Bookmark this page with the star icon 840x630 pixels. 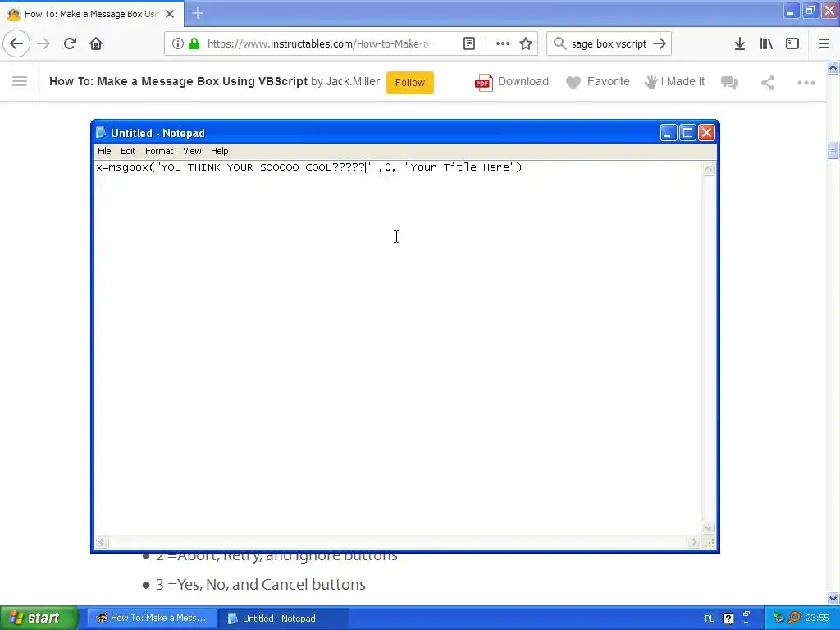point(526,43)
